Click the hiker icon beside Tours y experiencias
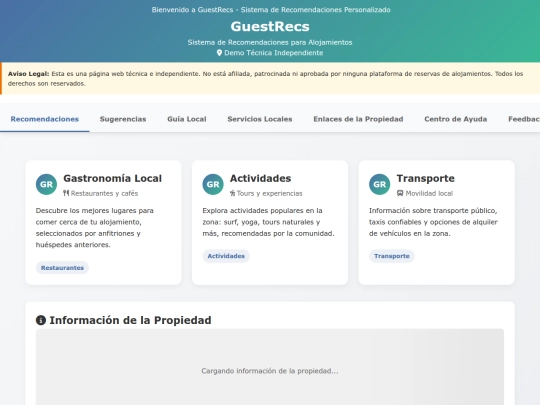The image size is (540, 405). point(232,193)
